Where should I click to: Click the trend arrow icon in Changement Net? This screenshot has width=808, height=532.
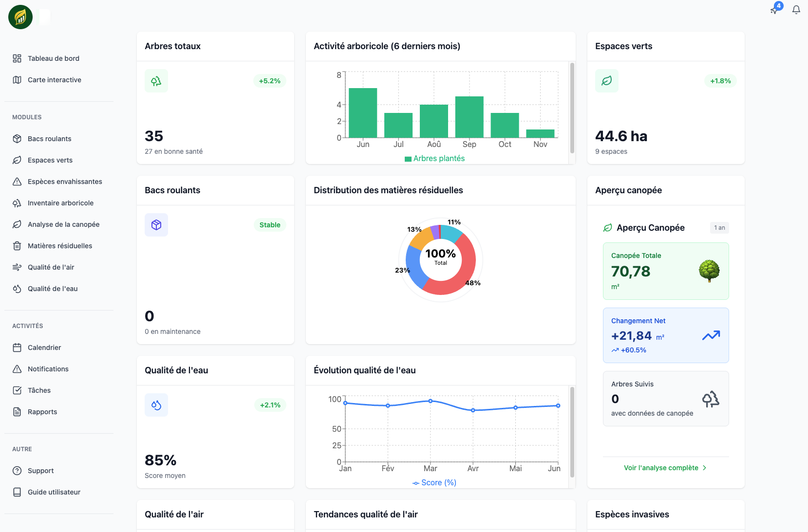pos(711,335)
